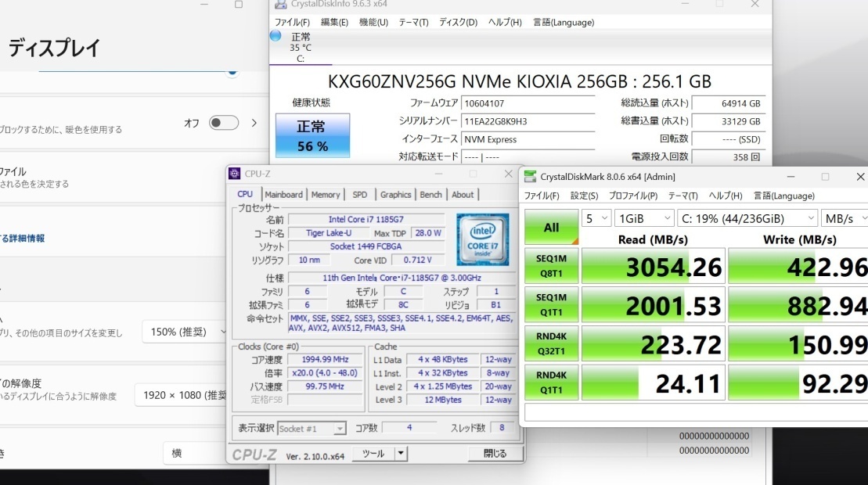Click the CrystalDiskMark title bar icon
The image size is (868, 485).
coord(530,177)
